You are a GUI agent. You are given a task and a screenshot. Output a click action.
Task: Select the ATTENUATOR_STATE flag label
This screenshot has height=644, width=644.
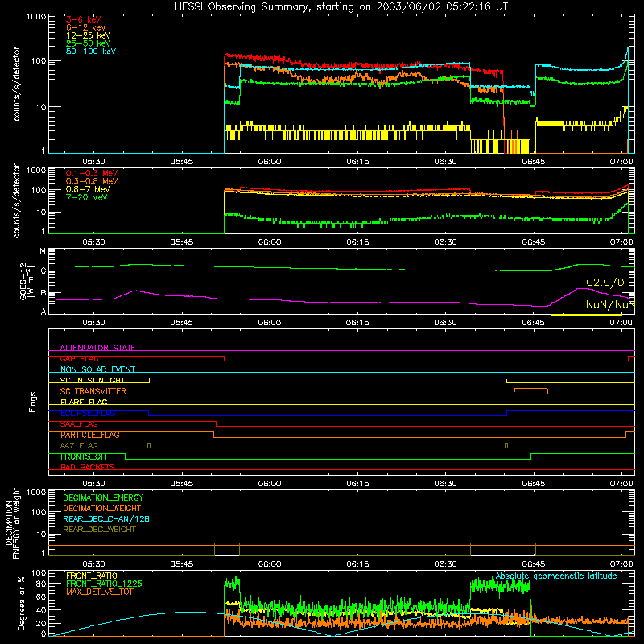97,348
